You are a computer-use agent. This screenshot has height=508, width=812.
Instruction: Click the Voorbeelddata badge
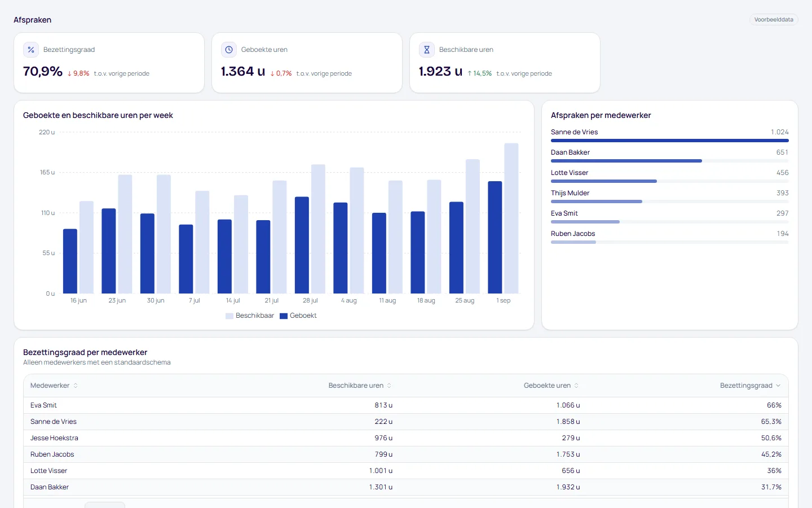tap(774, 20)
